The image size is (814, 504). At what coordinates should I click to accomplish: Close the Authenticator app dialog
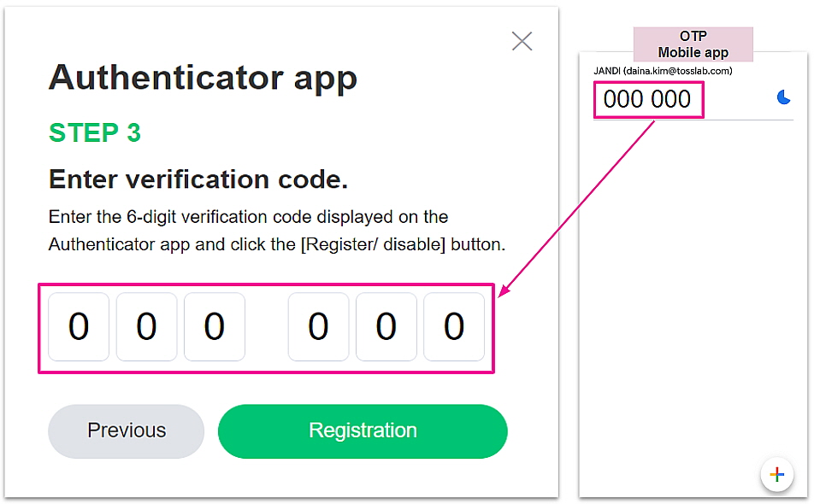522,41
